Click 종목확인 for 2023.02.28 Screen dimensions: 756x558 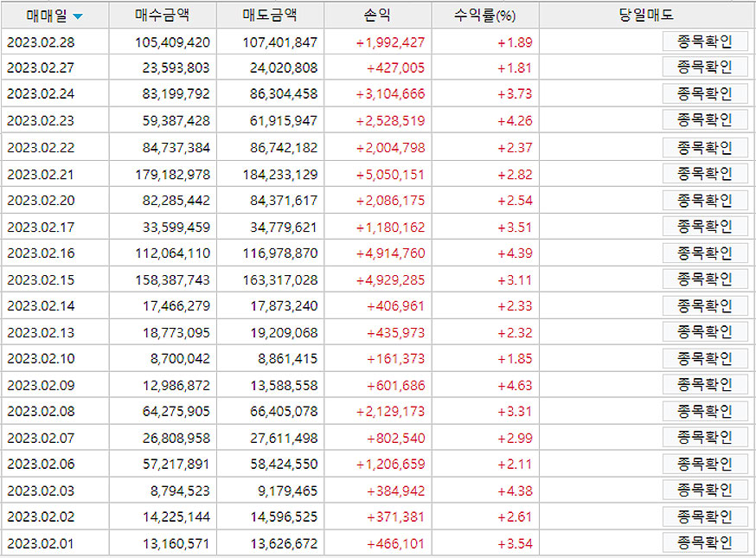tap(705, 42)
